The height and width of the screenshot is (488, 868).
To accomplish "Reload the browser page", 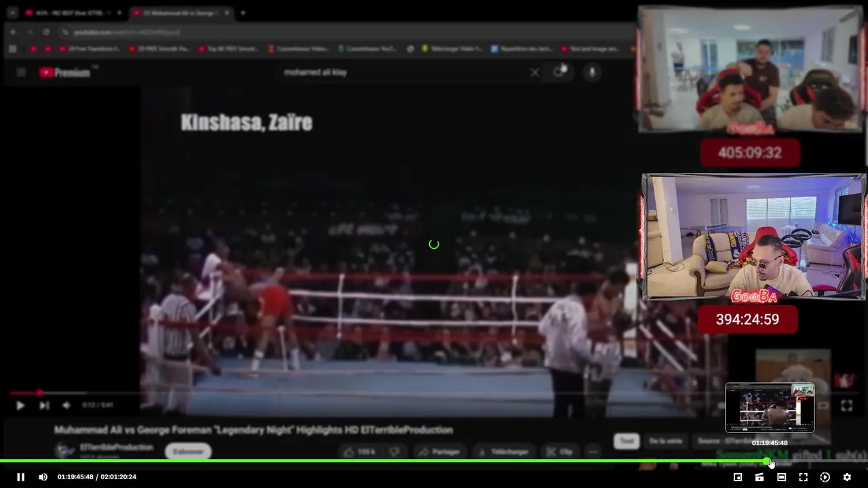I will pos(45,32).
